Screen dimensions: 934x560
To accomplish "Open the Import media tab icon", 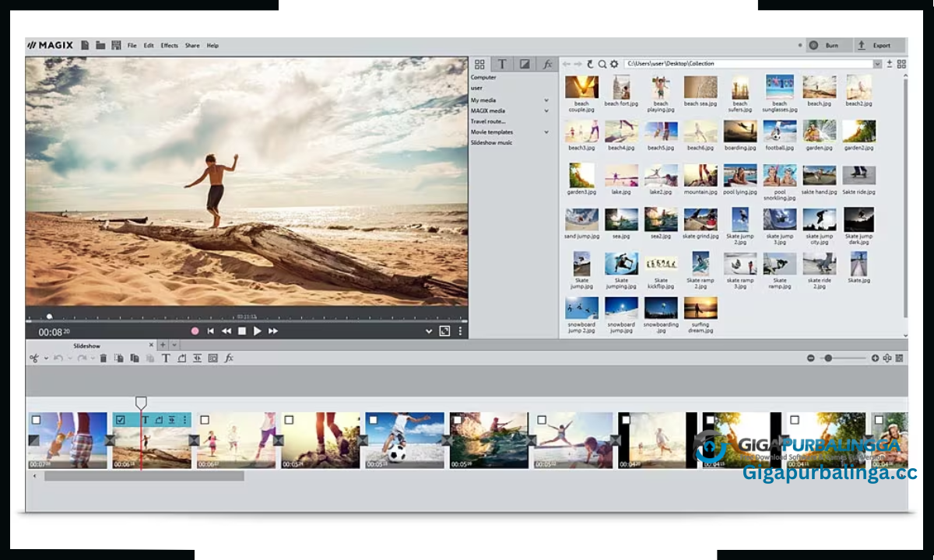I will [479, 65].
